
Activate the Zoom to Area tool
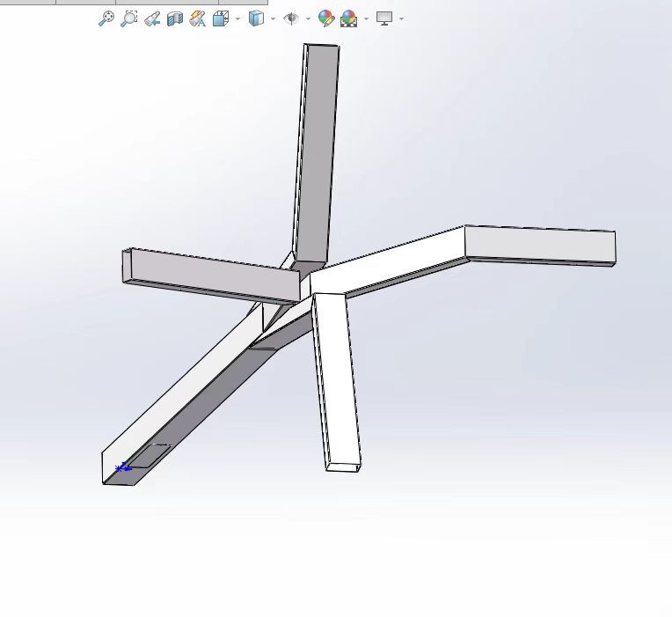click(x=129, y=18)
